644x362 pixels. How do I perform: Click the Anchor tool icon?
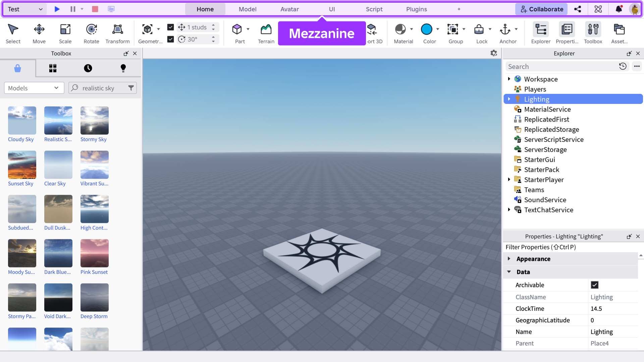505,29
